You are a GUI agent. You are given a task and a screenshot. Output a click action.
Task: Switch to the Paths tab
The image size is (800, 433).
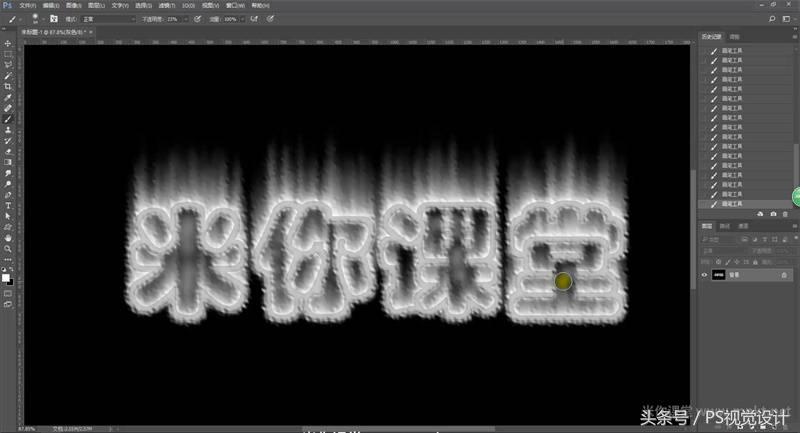point(724,226)
